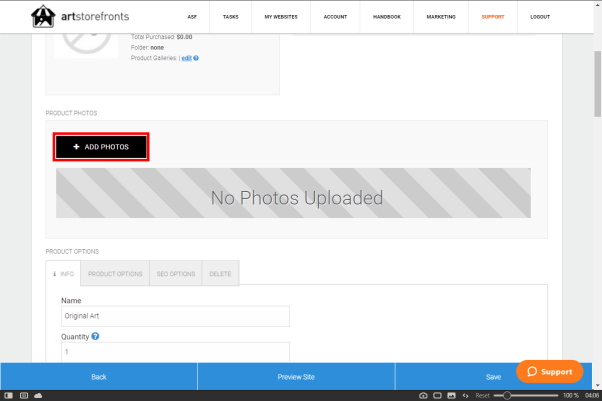This screenshot has height=401, width=602.
Task: Click the help icon next to Quantity
Action: click(x=95, y=337)
